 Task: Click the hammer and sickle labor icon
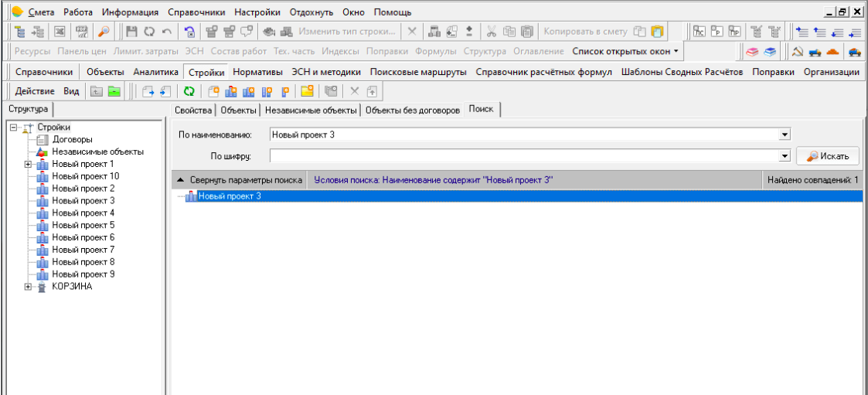pos(798,52)
